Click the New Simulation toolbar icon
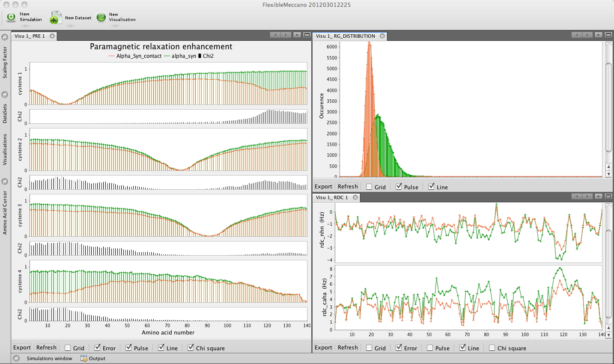This screenshot has width=614, height=364. [x=11, y=18]
